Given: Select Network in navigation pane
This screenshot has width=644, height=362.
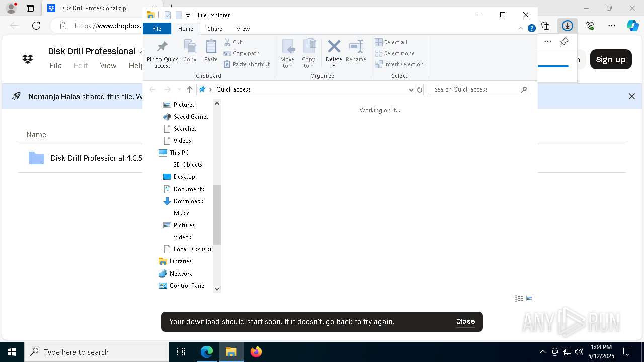Looking at the screenshot, I should [175, 274].
